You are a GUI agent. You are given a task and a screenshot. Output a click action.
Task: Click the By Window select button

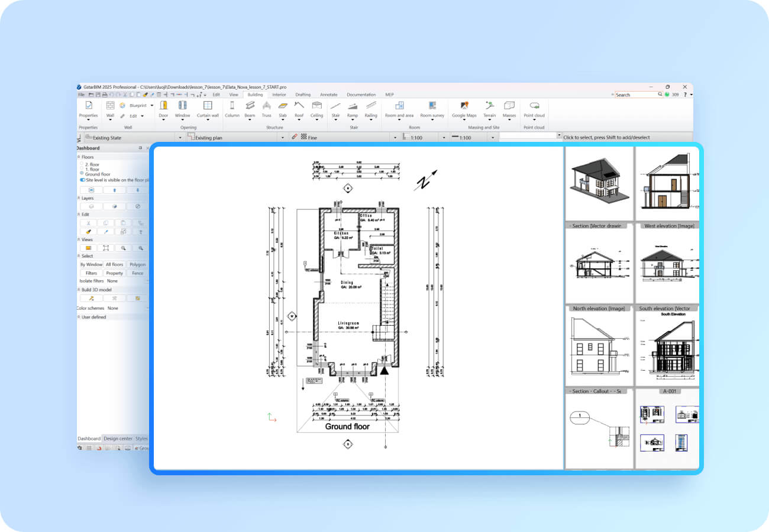pos(91,265)
